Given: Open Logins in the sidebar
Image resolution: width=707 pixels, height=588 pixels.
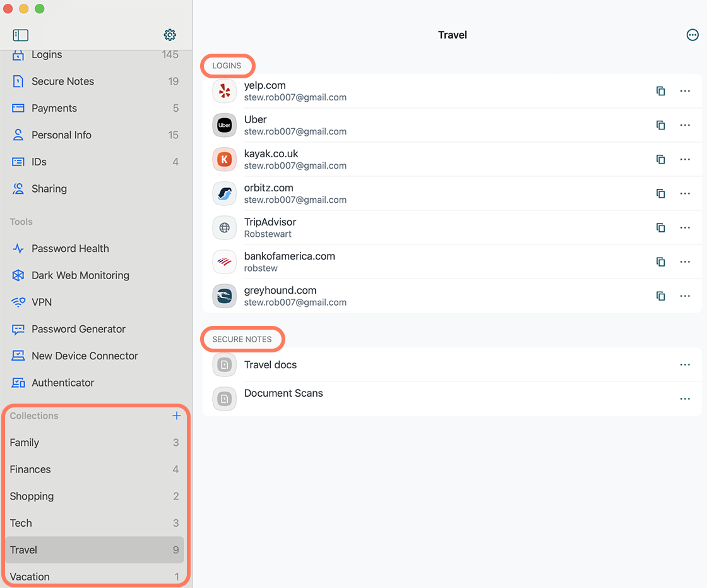Looking at the screenshot, I should [95, 54].
